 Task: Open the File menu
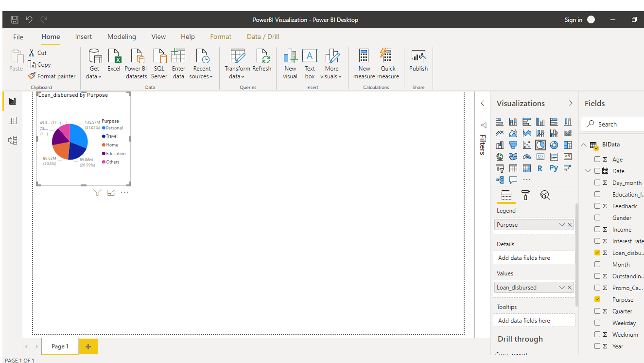18,37
